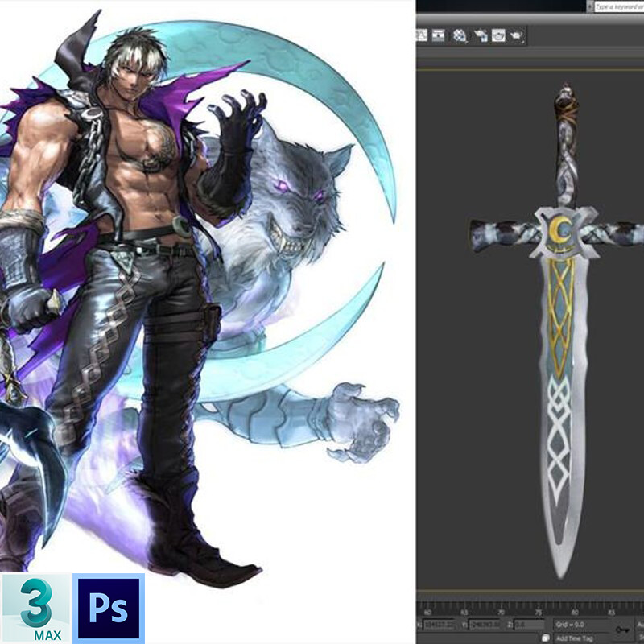Click the Photoshop Ps logo badge
This screenshot has width=644, height=644.
click(109, 609)
